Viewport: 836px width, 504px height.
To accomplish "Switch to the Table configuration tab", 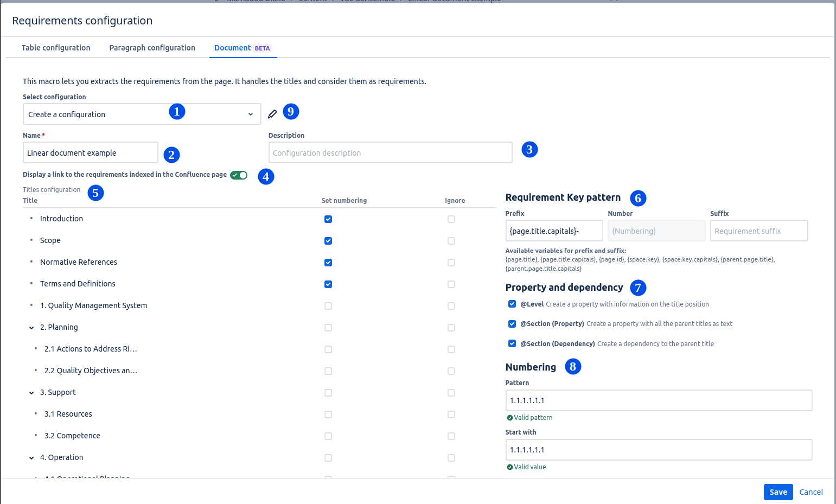I will point(56,48).
